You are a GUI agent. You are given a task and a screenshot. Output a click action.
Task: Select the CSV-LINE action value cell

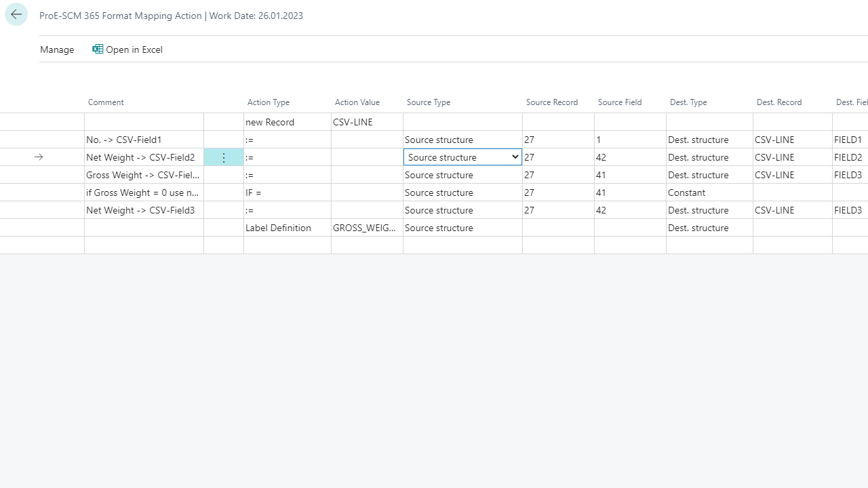367,122
